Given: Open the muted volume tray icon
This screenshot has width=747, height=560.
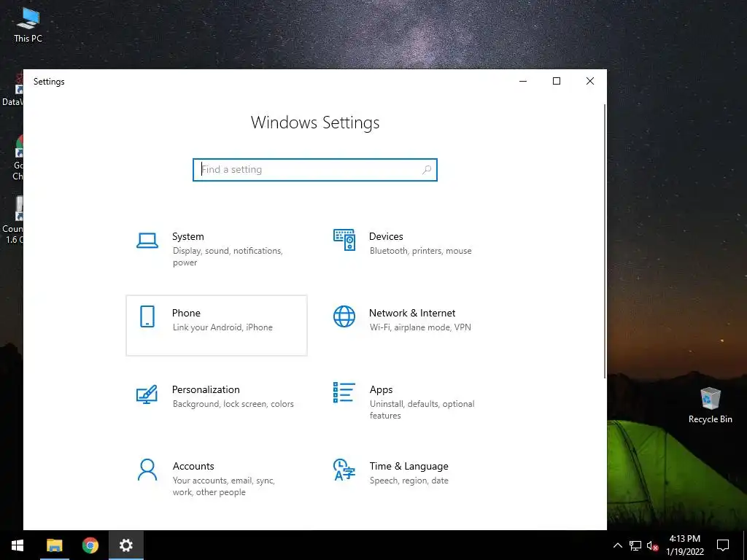Looking at the screenshot, I should click(653, 545).
